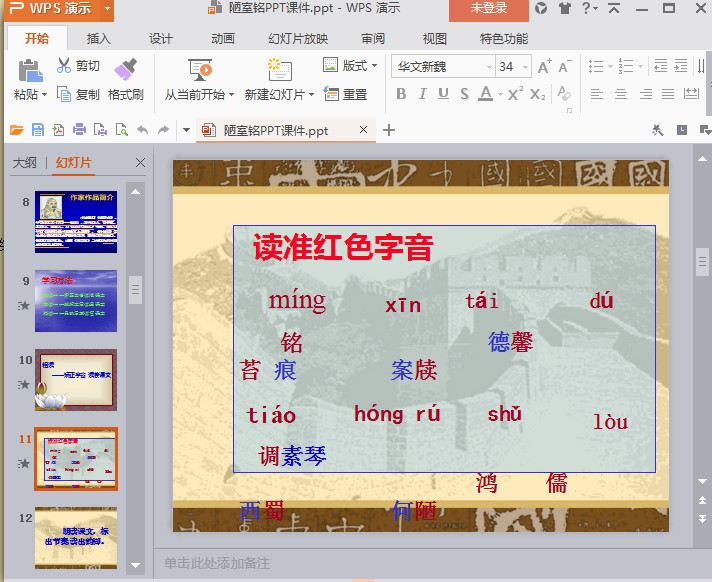The height and width of the screenshot is (582, 712).
Task: Expand the 粘贴 paste options arrow
Action: 44,95
